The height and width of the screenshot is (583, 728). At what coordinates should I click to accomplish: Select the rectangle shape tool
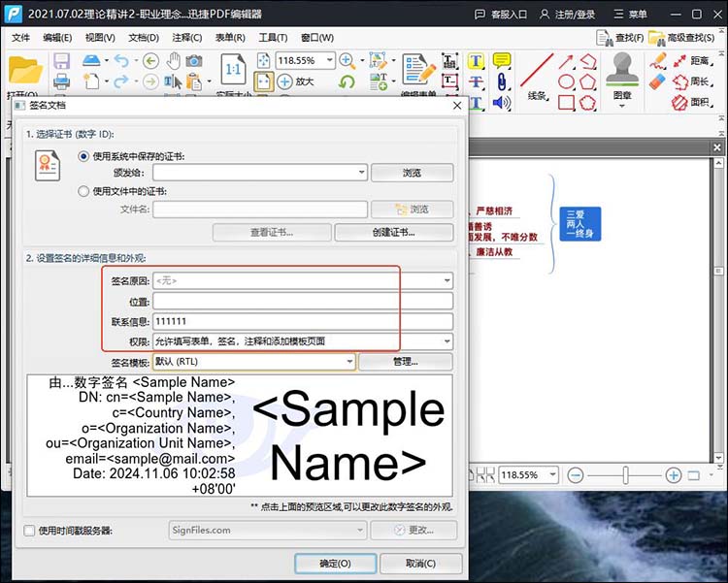[x=566, y=103]
